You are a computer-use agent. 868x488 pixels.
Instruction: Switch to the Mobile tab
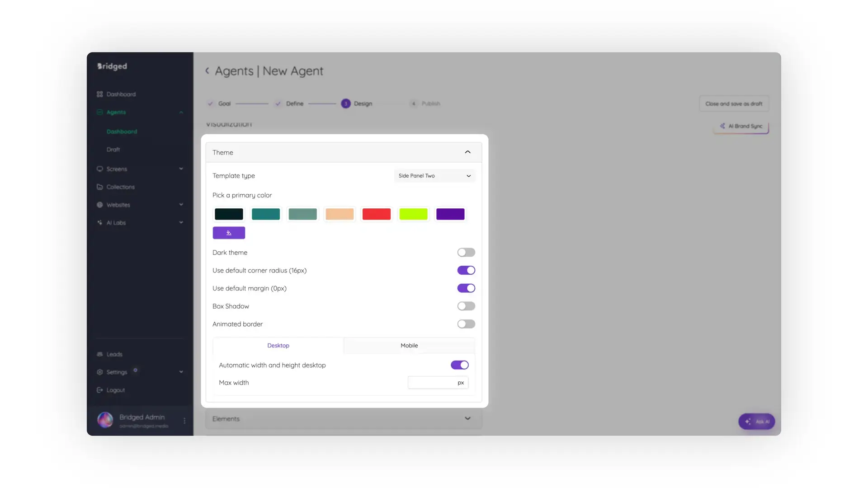(x=409, y=345)
